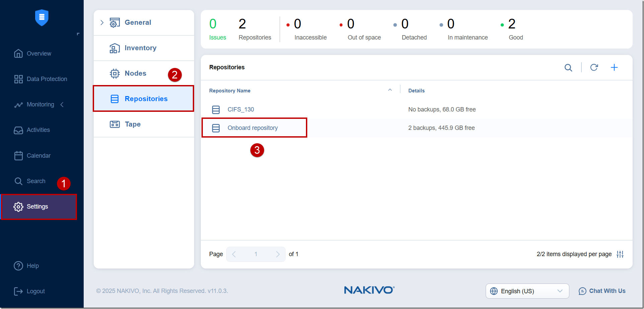Click 'No backups, 68.0 GB free' details
Viewport: 644px width, 309px height.
(442, 109)
